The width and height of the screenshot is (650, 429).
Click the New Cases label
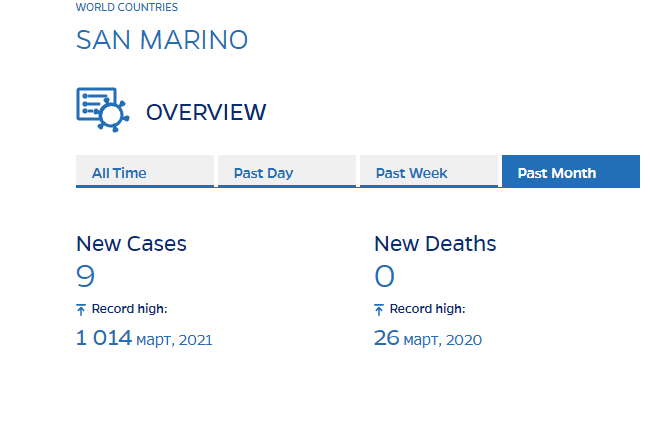[131, 243]
